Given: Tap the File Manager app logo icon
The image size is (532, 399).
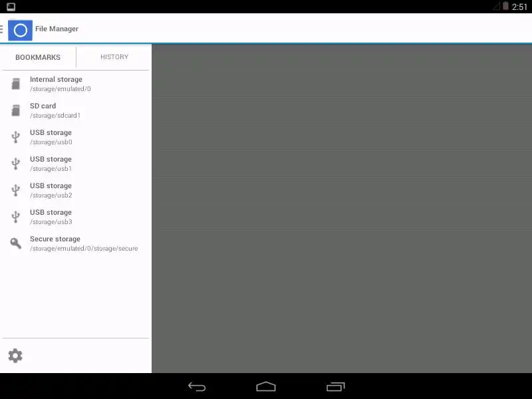Looking at the screenshot, I should coord(20,30).
